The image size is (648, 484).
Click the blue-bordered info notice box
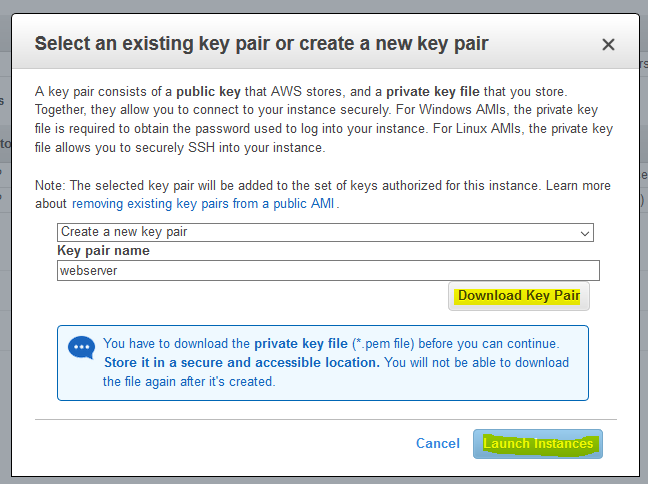[x=323, y=363]
